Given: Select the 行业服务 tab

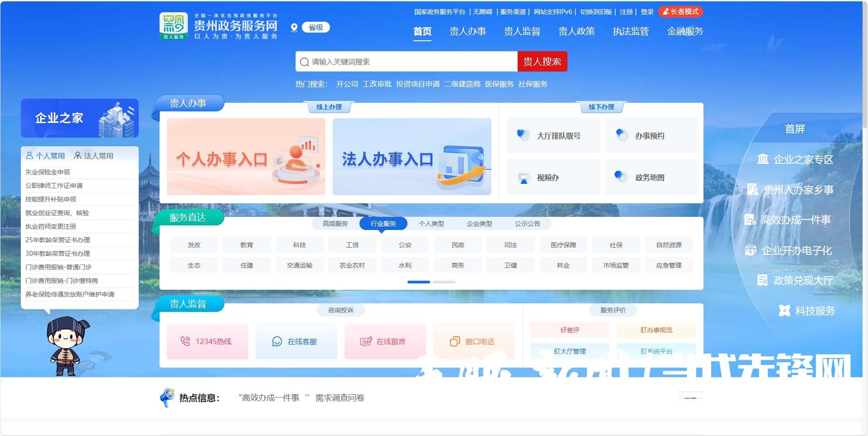Looking at the screenshot, I should tap(383, 224).
